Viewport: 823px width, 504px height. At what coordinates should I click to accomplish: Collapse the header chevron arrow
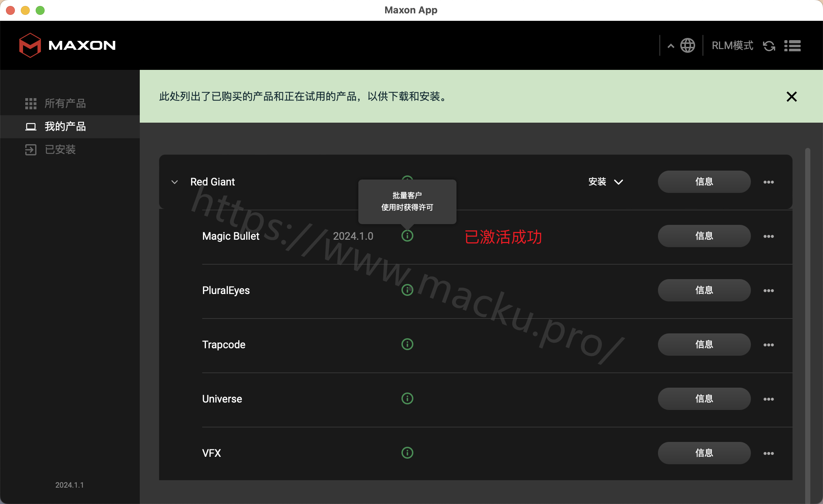point(671,46)
